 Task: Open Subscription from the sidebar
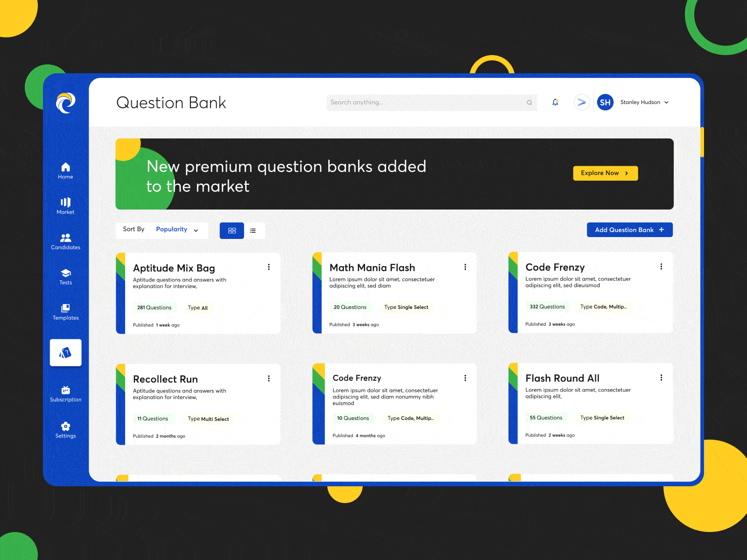pyautogui.click(x=65, y=394)
